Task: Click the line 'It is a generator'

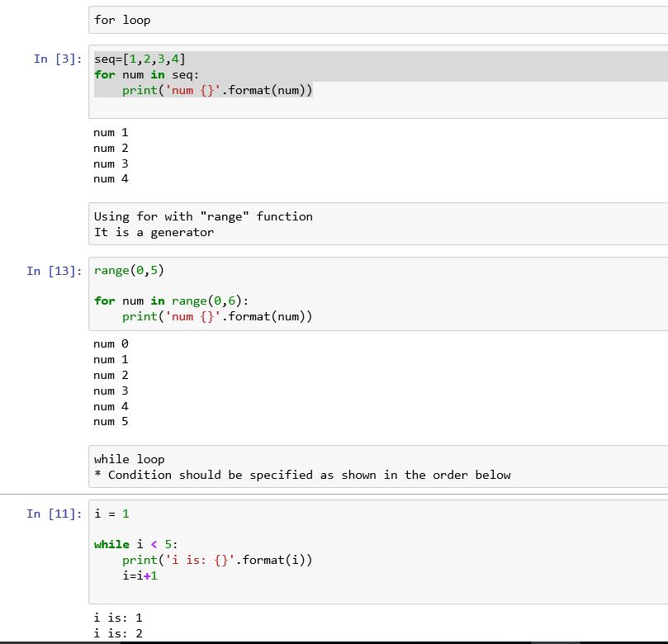Action: 154,232
